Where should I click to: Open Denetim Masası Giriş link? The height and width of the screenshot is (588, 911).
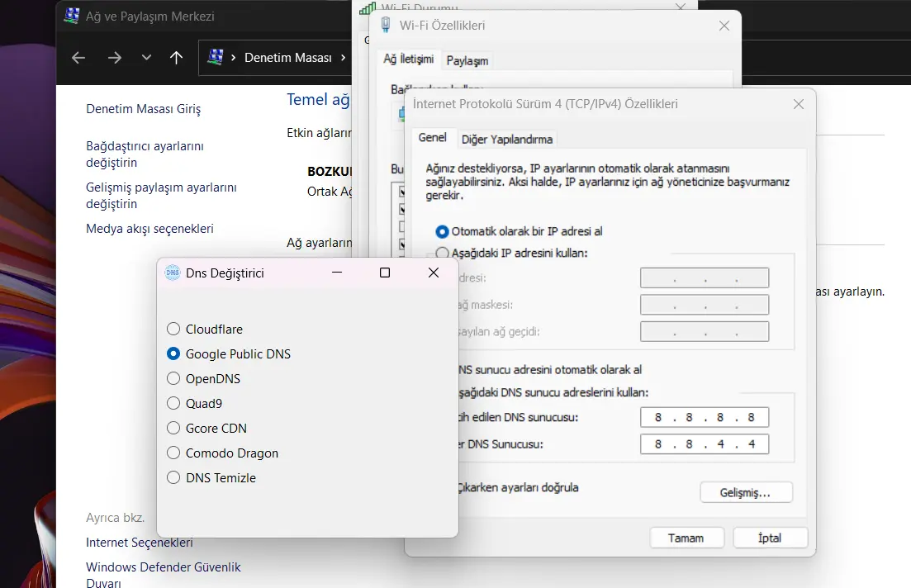[144, 109]
